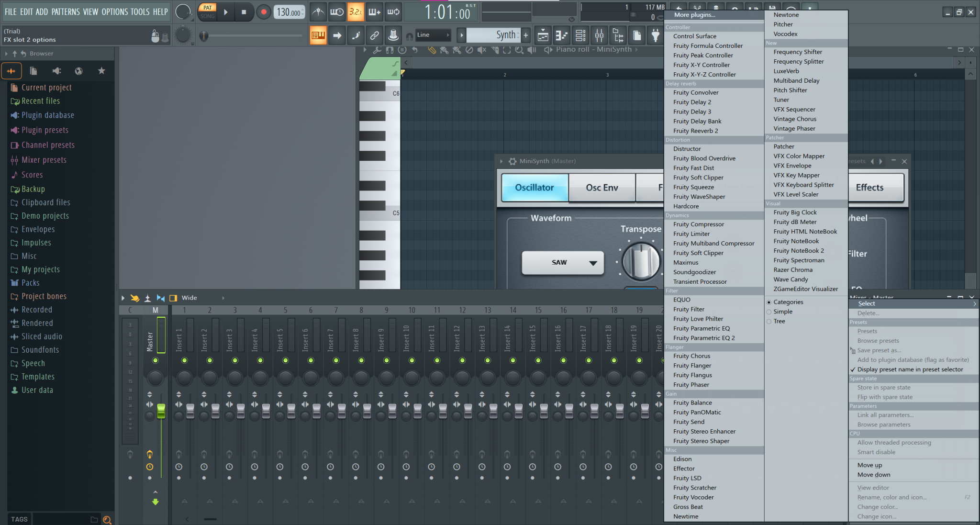Image resolution: width=980 pixels, height=525 pixels.
Task: Switch to the Osc Env tab in MiniSynth
Action: click(x=601, y=187)
